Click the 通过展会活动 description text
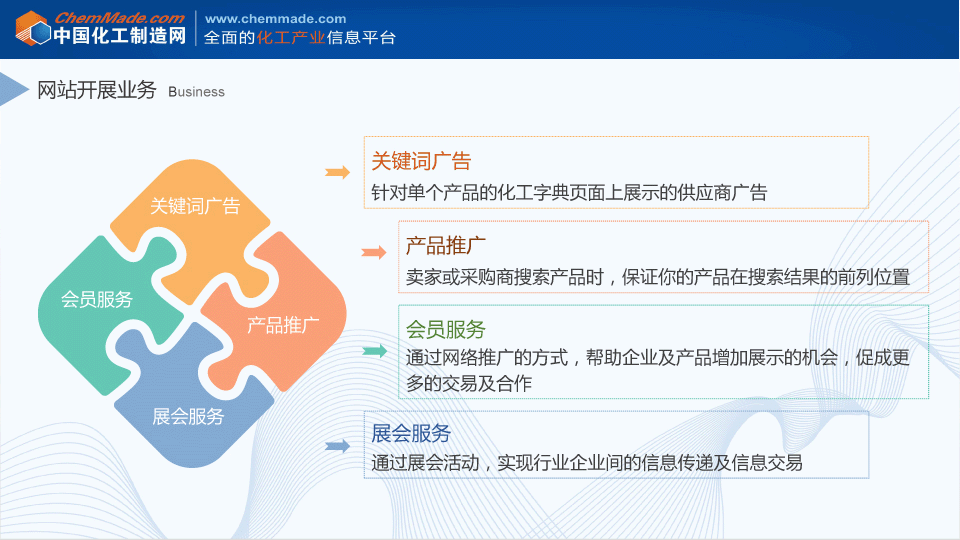The image size is (960, 540). point(587,463)
